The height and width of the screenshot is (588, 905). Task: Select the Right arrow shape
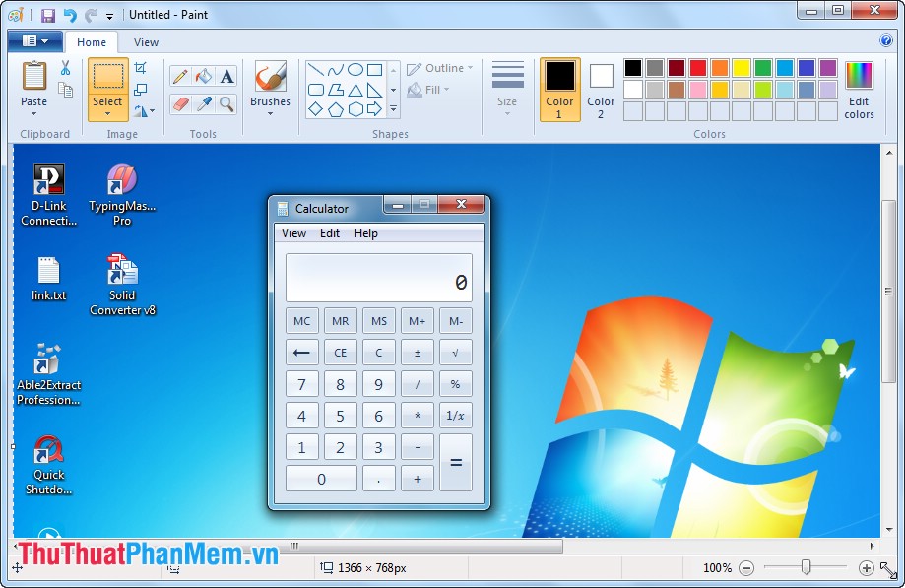[375, 108]
